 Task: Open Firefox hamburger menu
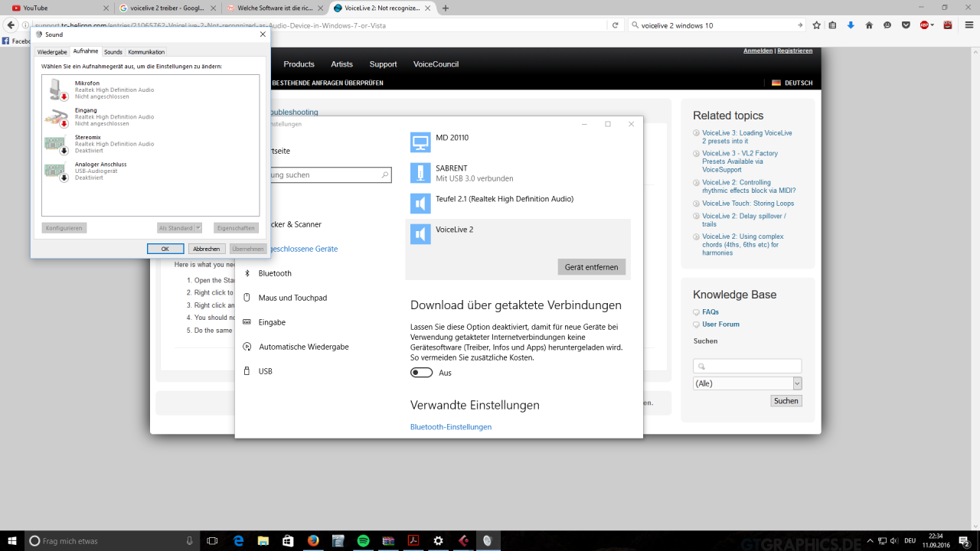[x=968, y=25]
